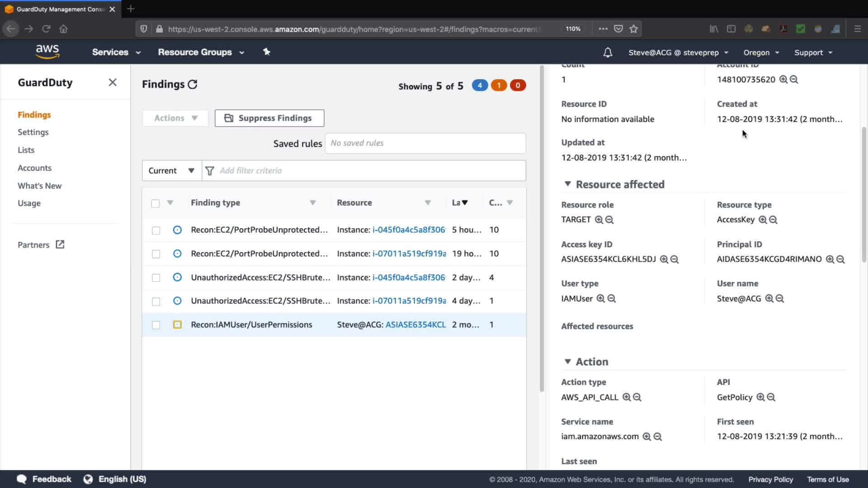Click exclude-filter icon beside Steve@ACG user name
868x488 pixels.
780,299
